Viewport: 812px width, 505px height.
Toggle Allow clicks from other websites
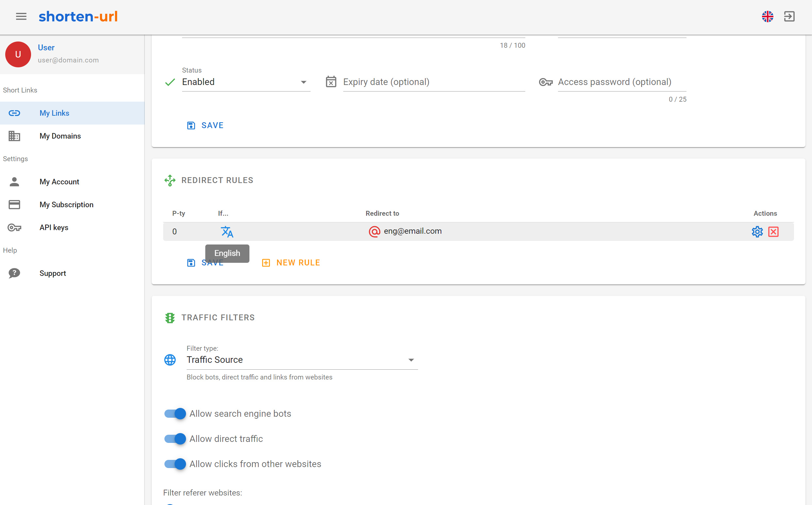174,464
